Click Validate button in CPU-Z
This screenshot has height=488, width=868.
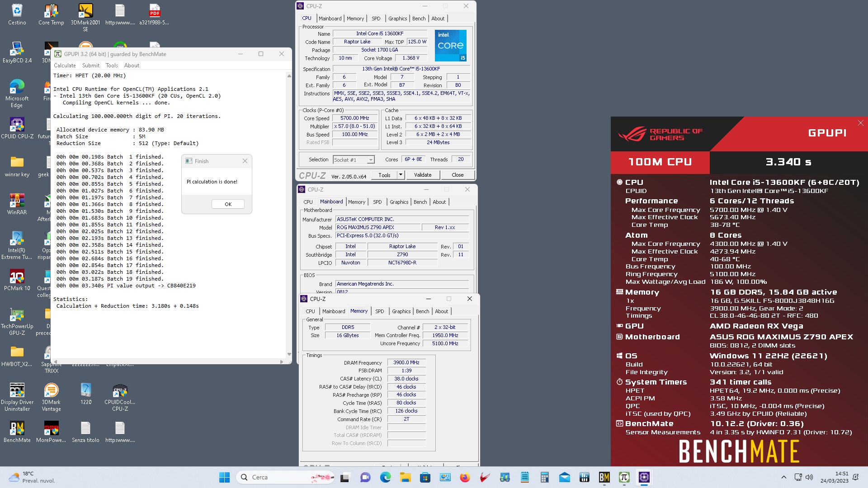(423, 175)
